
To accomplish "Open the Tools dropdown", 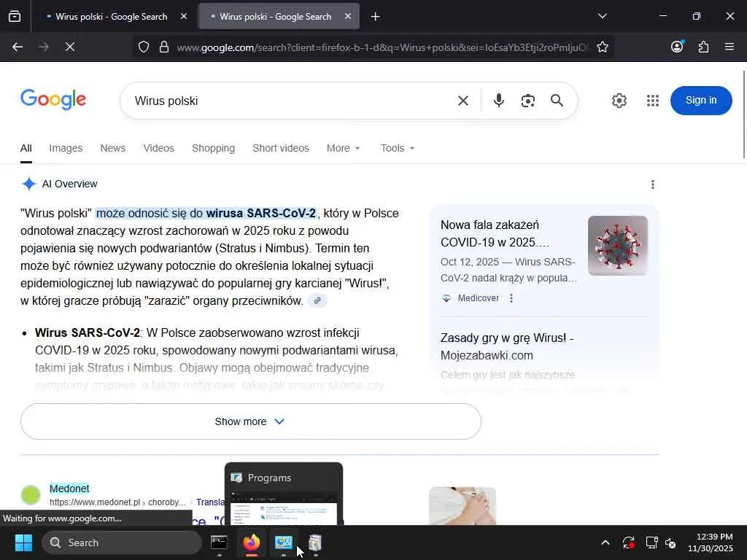I will (x=398, y=148).
